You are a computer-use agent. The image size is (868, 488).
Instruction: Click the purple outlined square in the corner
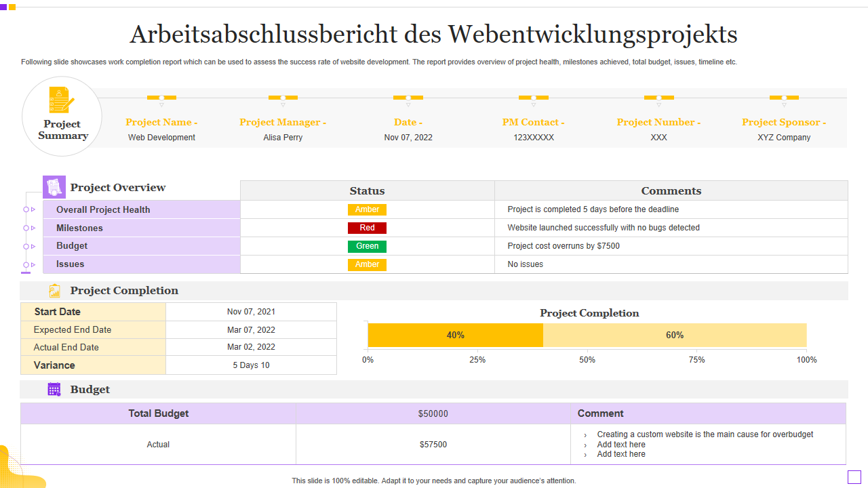tap(854, 477)
